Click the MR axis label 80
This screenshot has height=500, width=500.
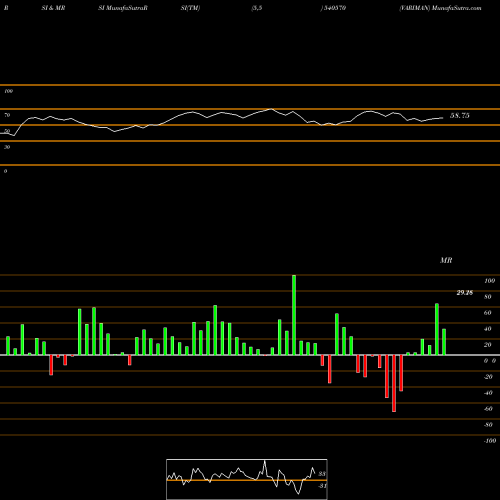tap(488, 297)
